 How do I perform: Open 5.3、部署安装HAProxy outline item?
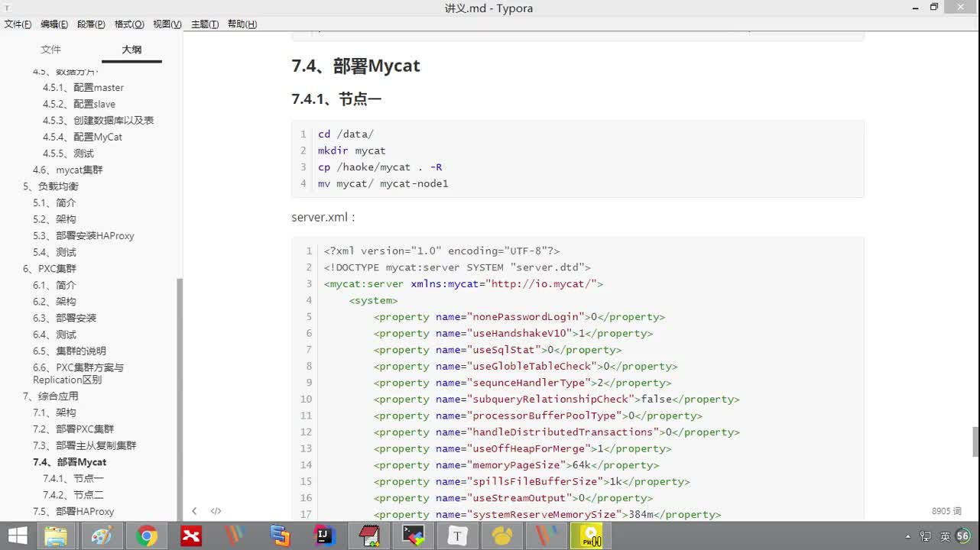pos(83,236)
